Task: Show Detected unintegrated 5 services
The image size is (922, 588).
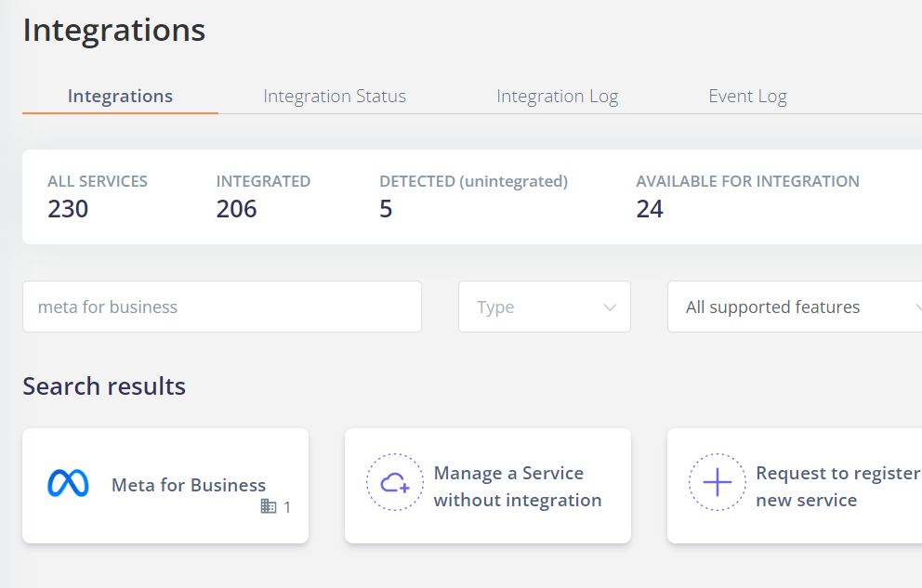Action: 473,196
